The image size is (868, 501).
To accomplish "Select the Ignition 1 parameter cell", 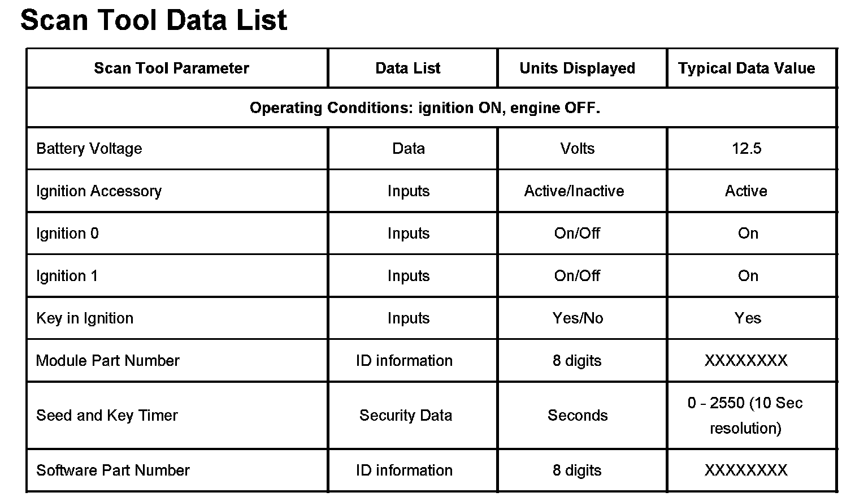I will [x=67, y=276].
